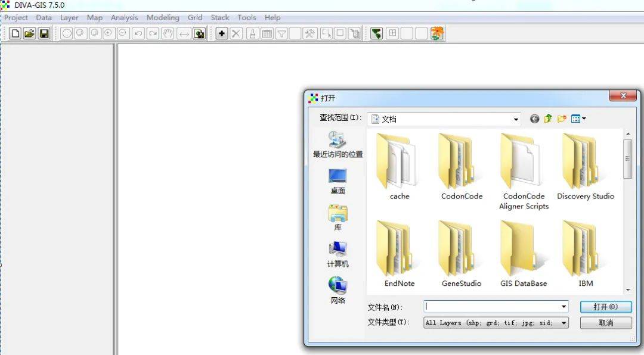Click the Open Project folder icon
Image resolution: width=644 pixels, height=355 pixels.
[29, 33]
